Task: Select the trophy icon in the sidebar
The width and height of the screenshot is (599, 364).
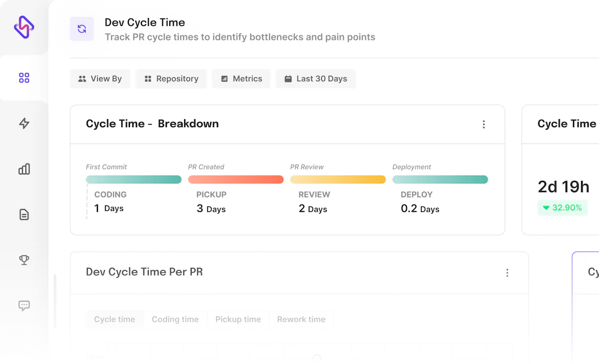Action: click(23, 260)
